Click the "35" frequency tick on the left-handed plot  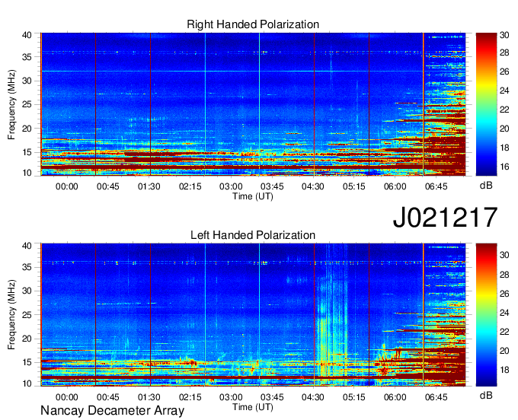27,267
